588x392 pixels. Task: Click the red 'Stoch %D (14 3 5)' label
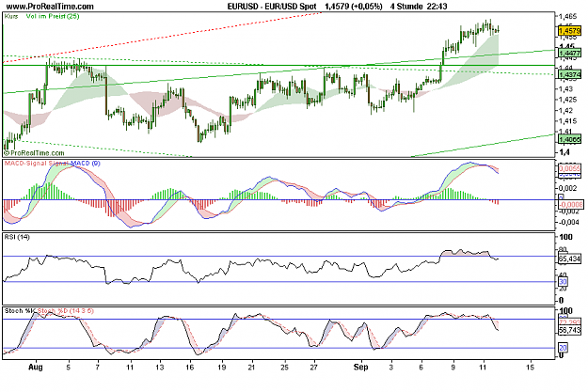(x=66, y=310)
